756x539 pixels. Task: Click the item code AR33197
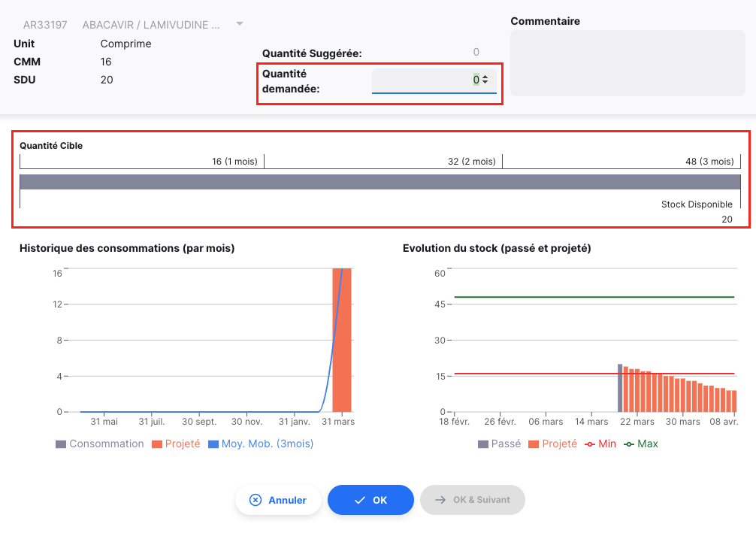pyautogui.click(x=45, y=25)
